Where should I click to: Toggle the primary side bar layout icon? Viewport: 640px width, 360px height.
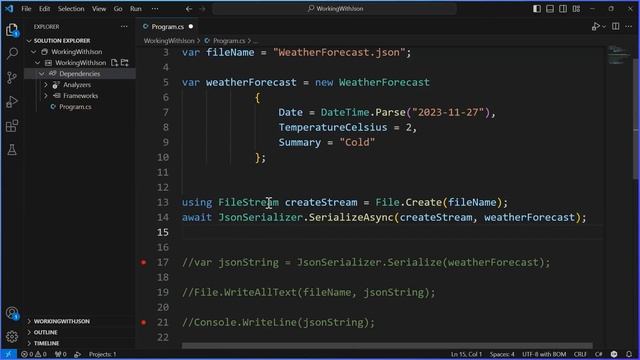[537, 9]
